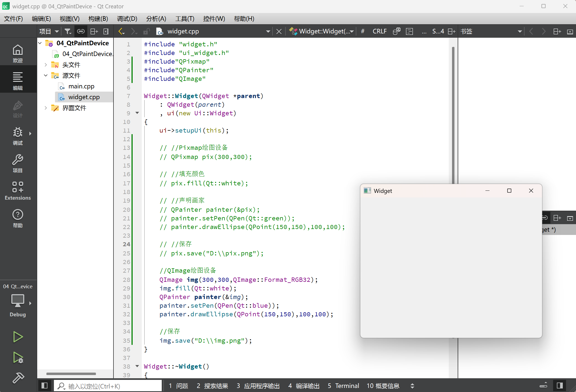Image resolution: width=576 pixels, height=392 pixels.
Task: Collapse the 源文件 sources folder
Action: coord(46,75)
